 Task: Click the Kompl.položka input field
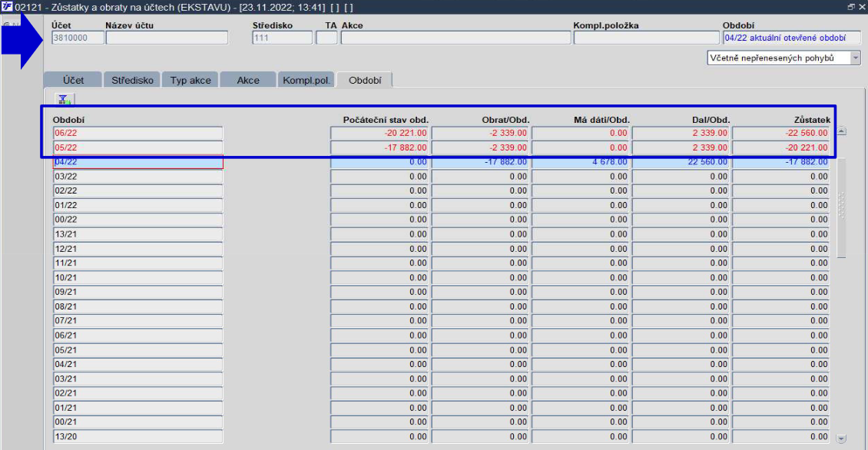point(647,38)
